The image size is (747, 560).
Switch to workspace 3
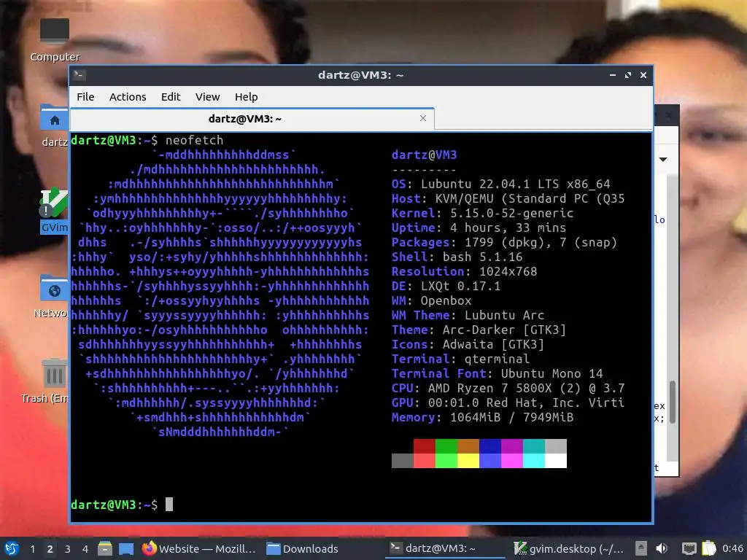pyautogui.click(x=68, y=548)
